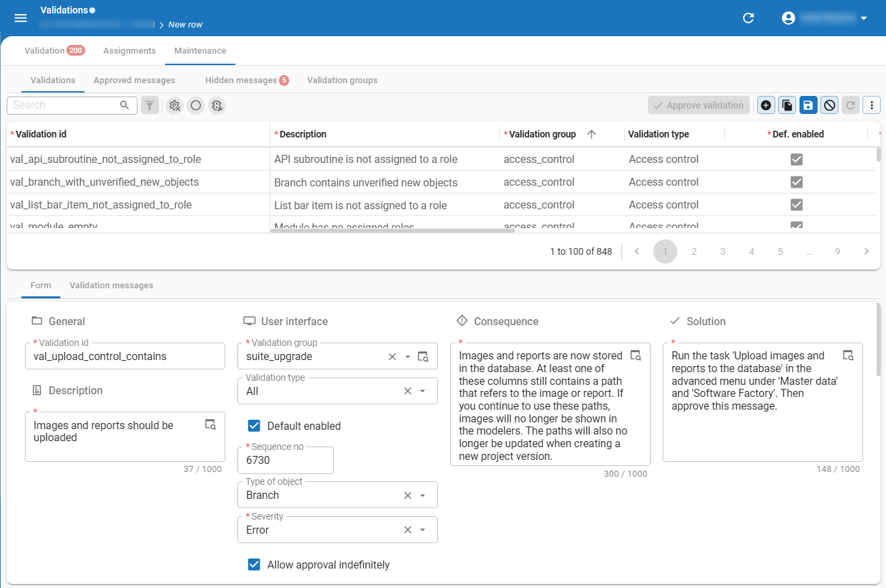886x588 pixels.
Task: Toggle Def. enabled for val_branch_with_unverified_new_objects
Action: tap(797, 182)
